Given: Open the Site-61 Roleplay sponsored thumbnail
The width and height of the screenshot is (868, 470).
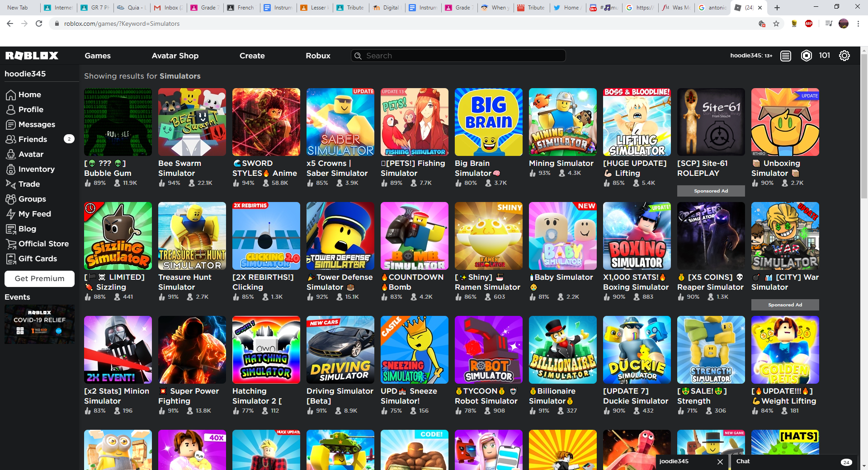Looking at the screenshot, I should (x=711, y=122).
